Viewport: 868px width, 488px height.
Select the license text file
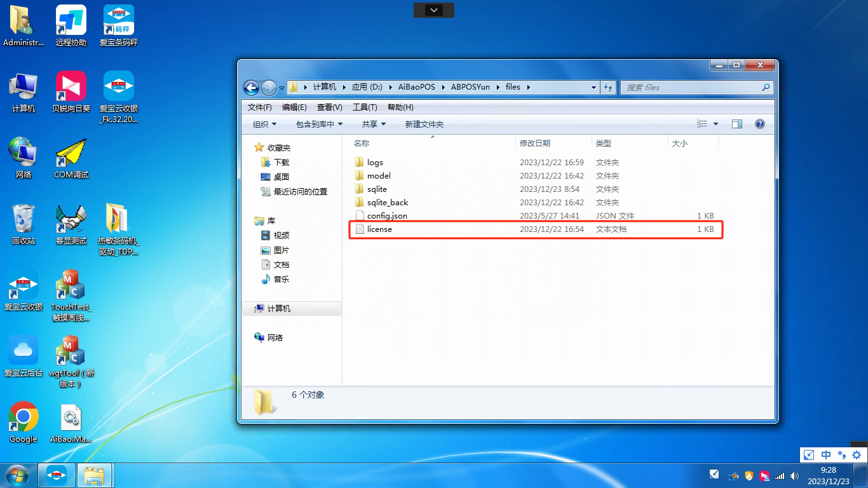pos(374,229)
